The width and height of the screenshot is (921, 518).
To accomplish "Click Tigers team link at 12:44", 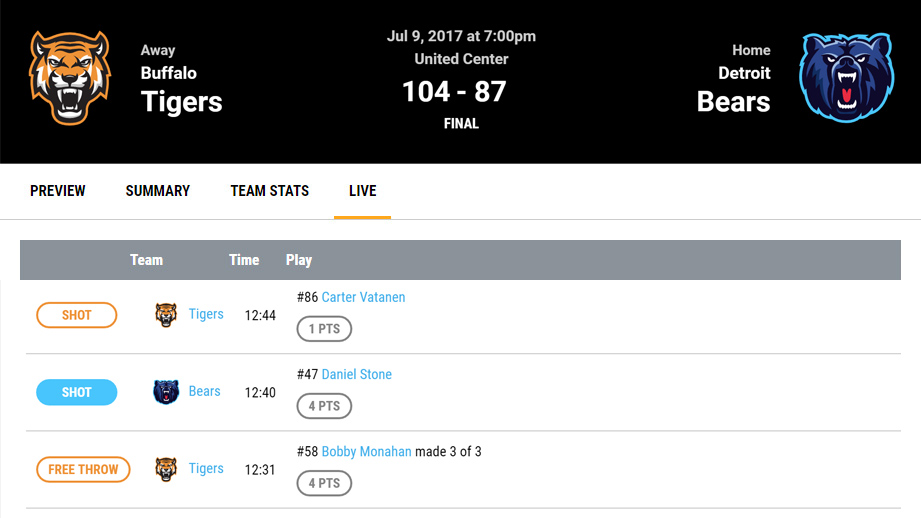I will click(x=206, y=314).
